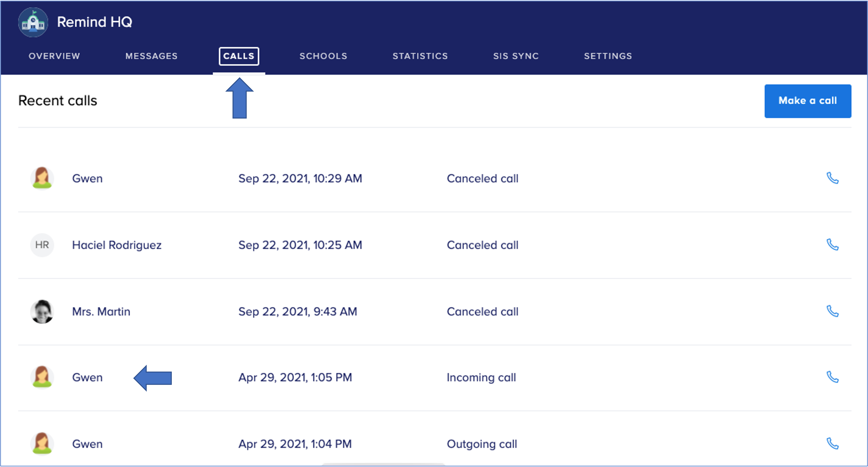Go to the Schools tab

tap(323, 56)
